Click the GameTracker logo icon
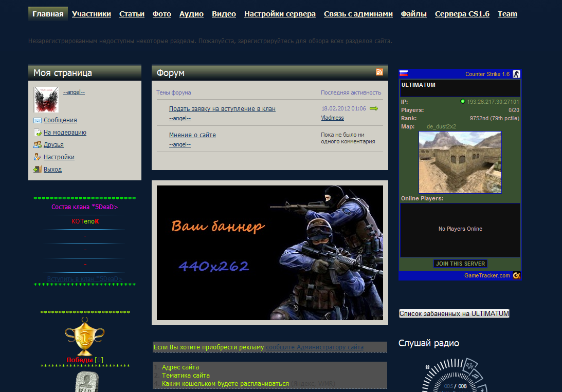 pyautogui.click(x=516, y=275)
